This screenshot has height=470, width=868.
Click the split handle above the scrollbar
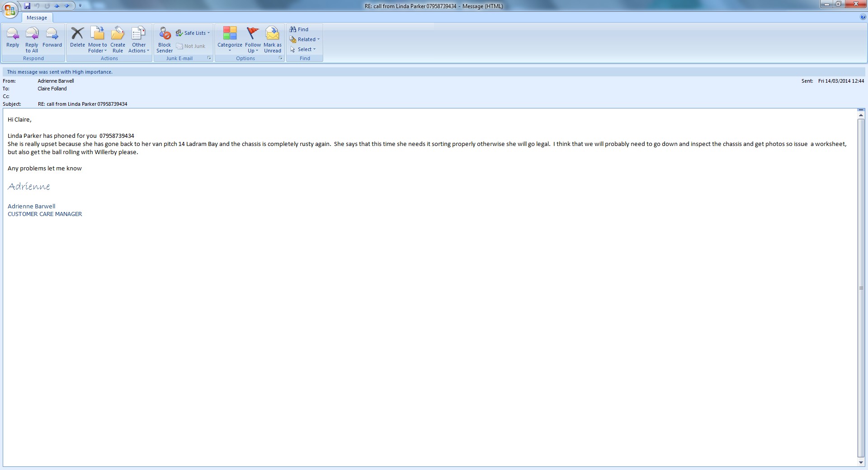pos(861,110)
